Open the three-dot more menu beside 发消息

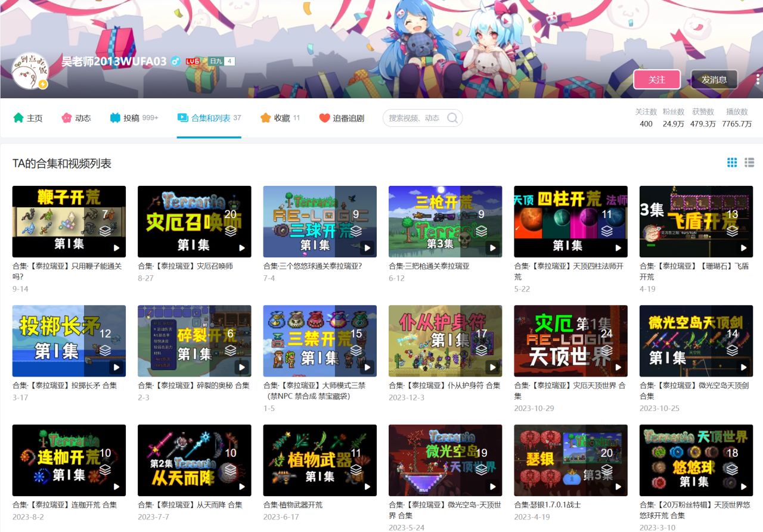coord(758,79)
